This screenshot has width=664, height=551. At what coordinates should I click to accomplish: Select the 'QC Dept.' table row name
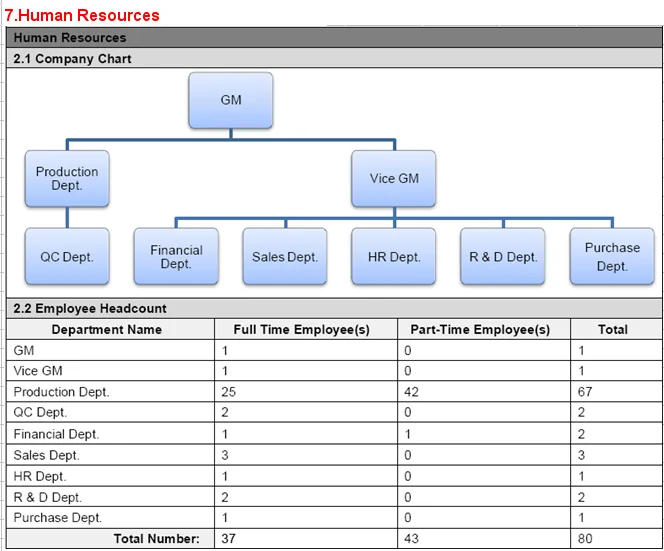pyautogui.click(x=111, y=412)
